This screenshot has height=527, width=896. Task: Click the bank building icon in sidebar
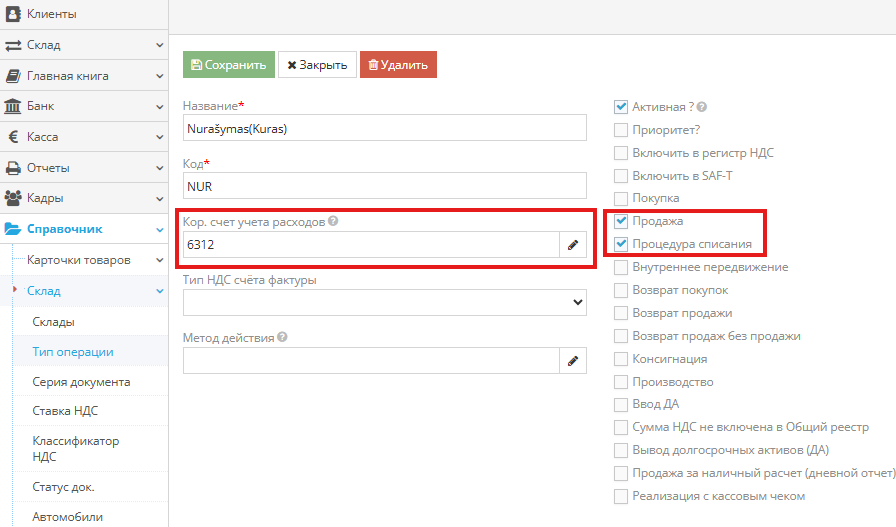point(14,106)
